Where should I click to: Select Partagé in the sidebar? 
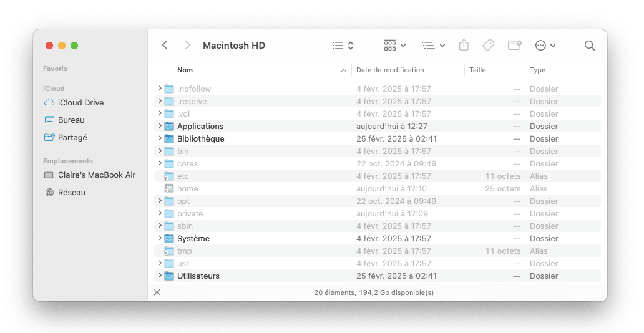pos(66,138)
